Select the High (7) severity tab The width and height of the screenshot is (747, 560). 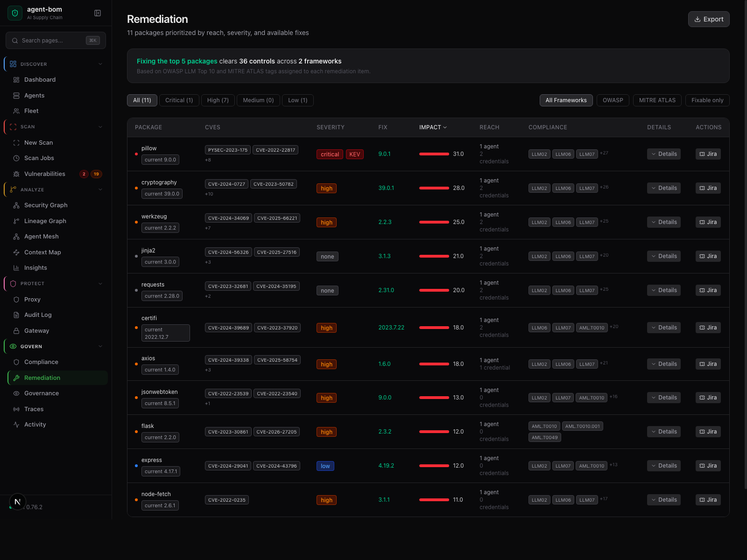click(x=218, y=100)
